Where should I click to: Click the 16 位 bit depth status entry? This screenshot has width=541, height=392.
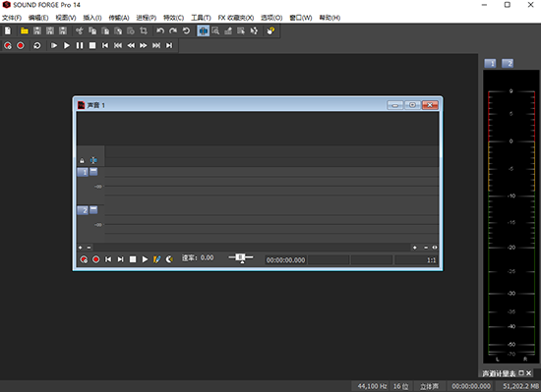point(400,386)
